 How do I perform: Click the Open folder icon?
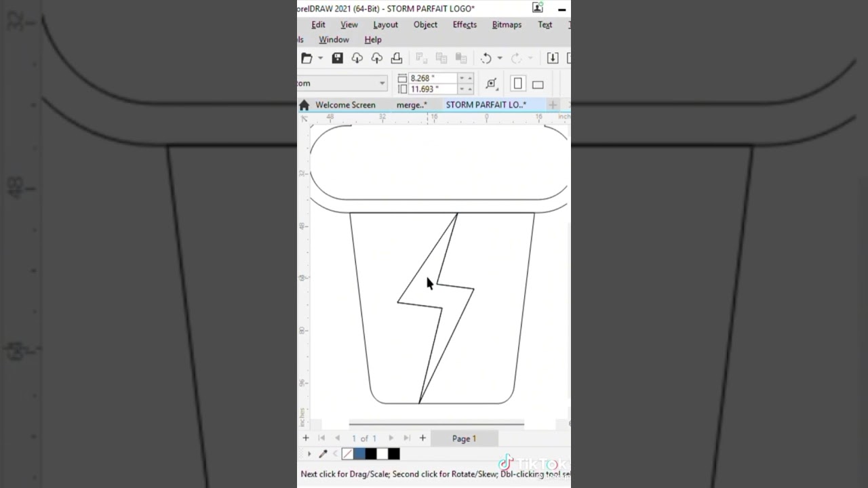(x=307, y=58)
